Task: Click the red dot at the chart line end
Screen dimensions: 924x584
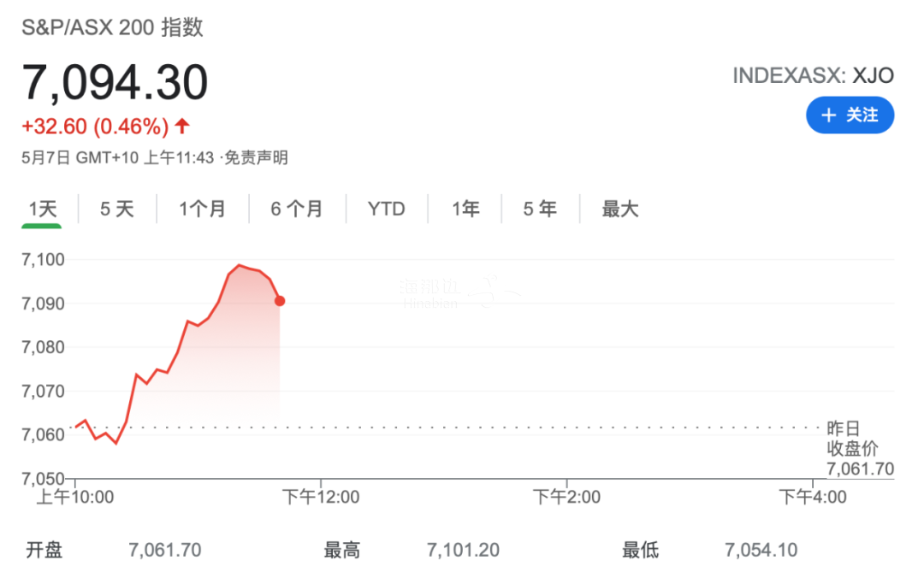Action: (x=280, y=301)
